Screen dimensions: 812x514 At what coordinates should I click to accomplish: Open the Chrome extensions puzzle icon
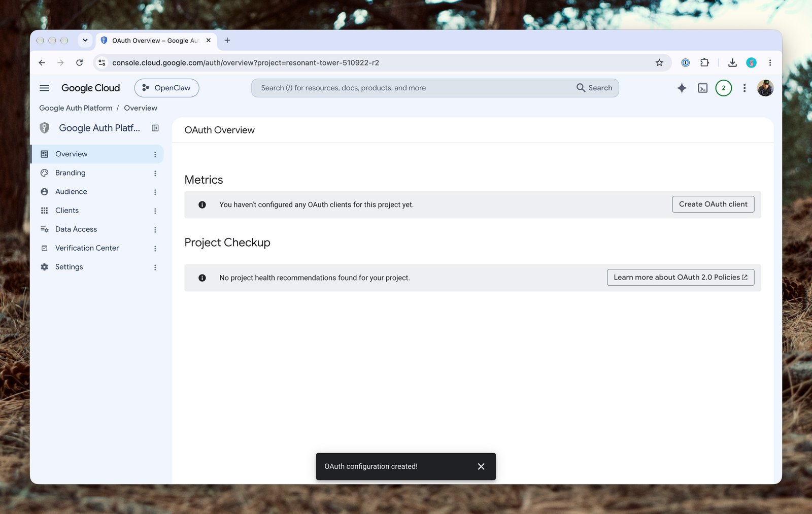[x=704, y=62]
